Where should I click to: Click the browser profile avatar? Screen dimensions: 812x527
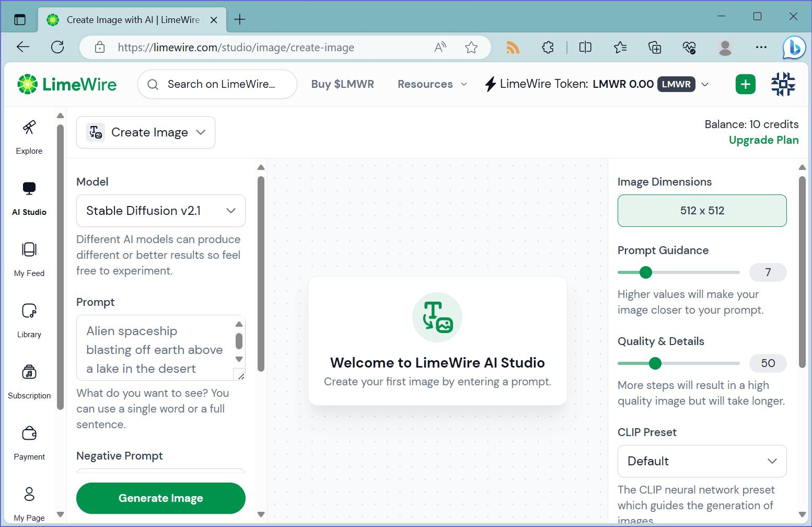coord(725,48)
